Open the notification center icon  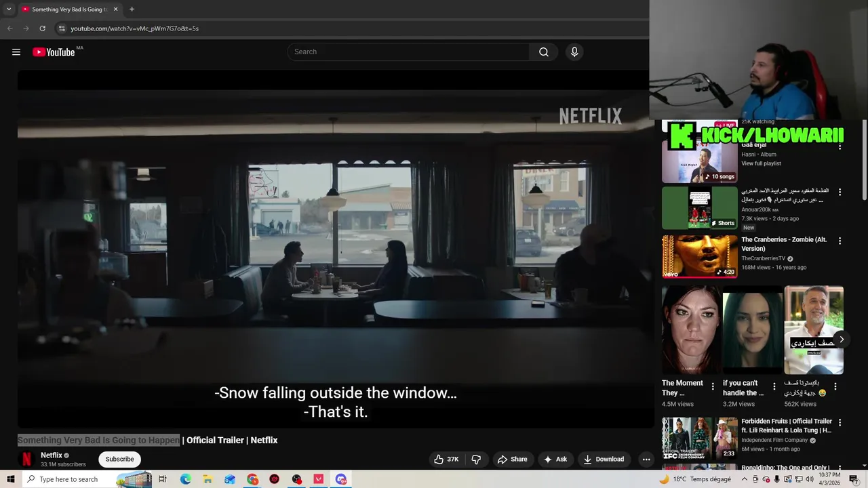coord(854,479)
